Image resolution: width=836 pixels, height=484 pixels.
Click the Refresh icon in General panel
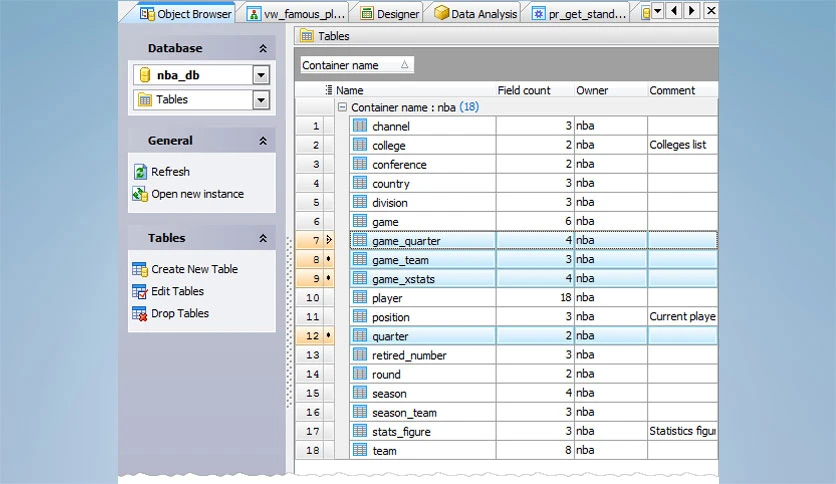pyautogui.click(x=140, y=172)
